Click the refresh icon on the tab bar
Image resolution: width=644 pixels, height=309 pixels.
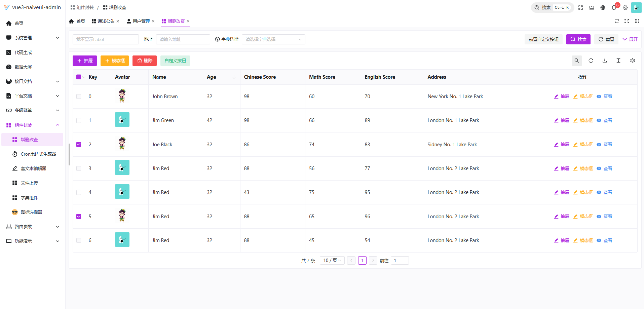(617, 21)
